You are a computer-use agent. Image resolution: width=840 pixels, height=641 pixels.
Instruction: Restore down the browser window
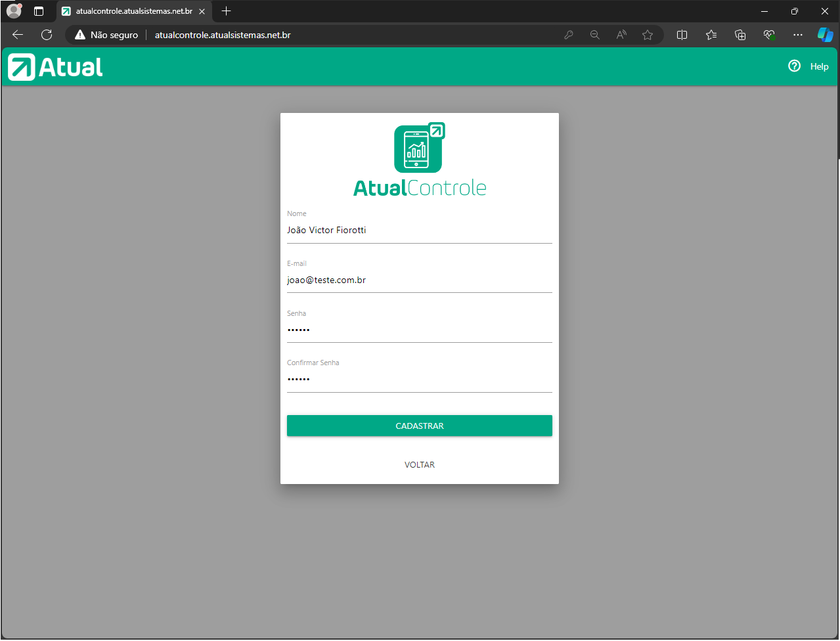[x=795, y=11]
